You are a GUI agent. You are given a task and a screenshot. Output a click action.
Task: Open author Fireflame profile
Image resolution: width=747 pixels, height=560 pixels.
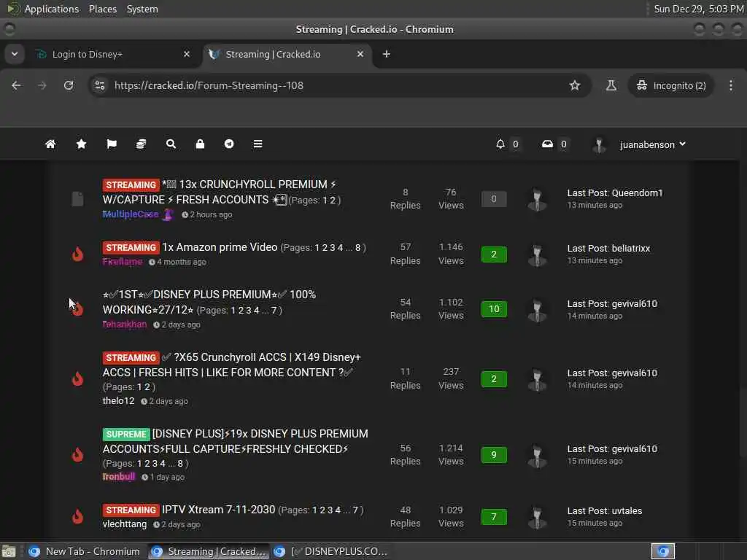[x=123, y=262]
